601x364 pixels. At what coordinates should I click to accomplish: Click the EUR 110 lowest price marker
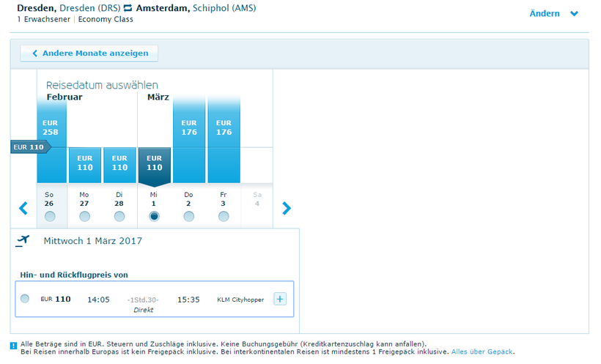coord(30,147)
